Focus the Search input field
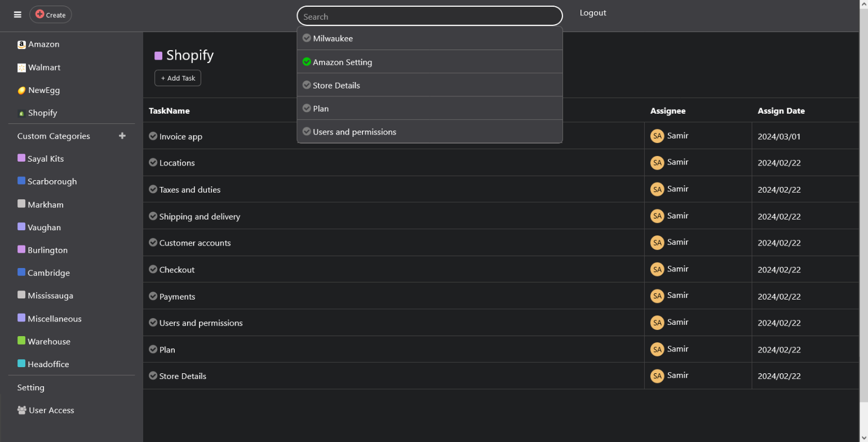The height and width of the screenshot is (442, 868). click(429, 16)
